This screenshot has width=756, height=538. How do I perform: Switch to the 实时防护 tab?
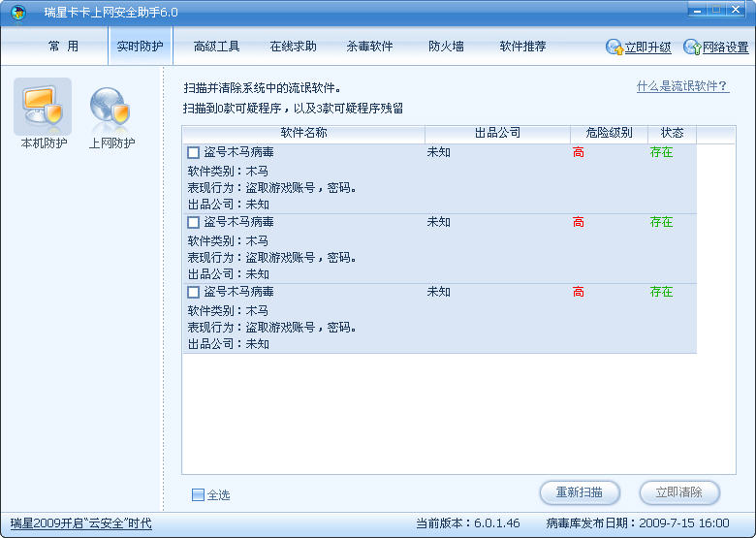(x=140, y=47)
